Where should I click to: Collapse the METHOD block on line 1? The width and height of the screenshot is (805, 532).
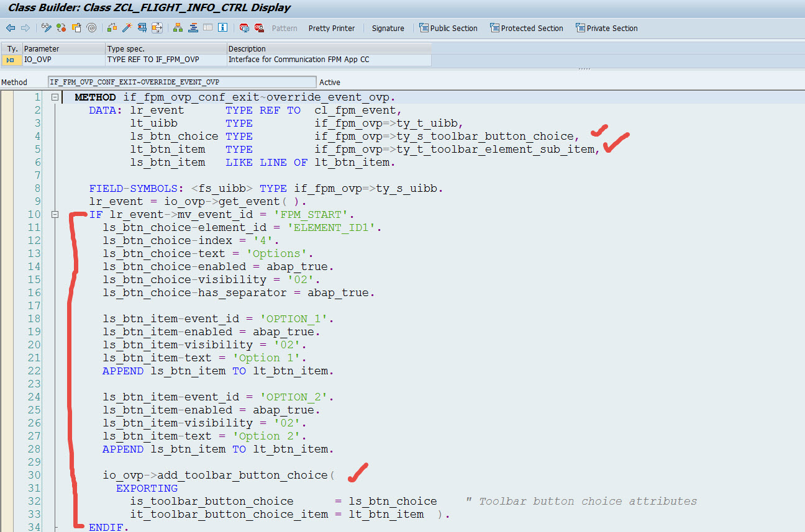(x=55, y=97)
